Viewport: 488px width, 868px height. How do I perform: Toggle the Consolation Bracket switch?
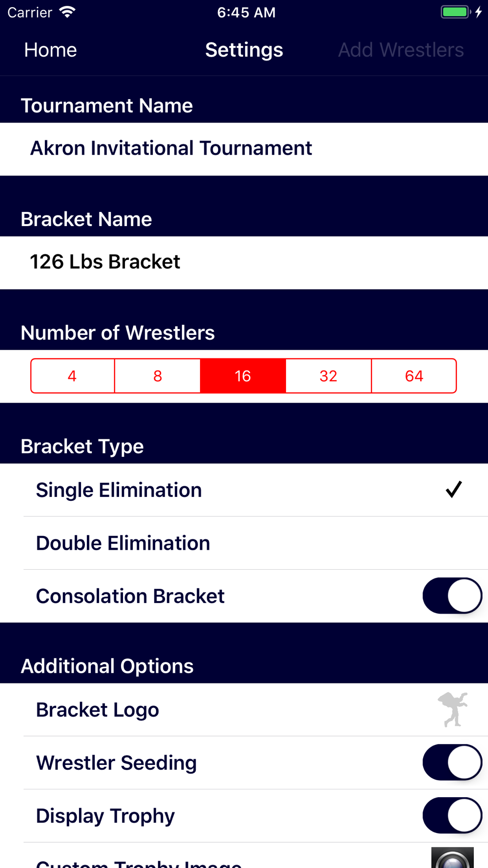pos(452,596)
